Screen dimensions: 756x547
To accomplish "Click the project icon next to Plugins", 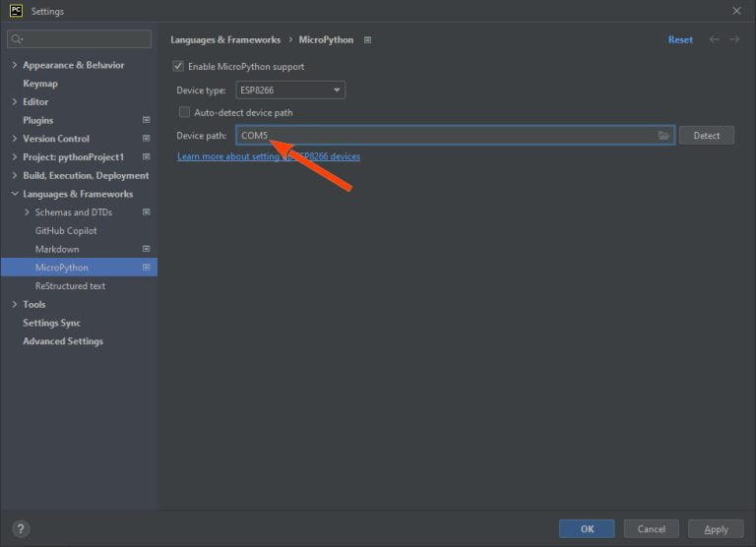I will tap(146, 120).
